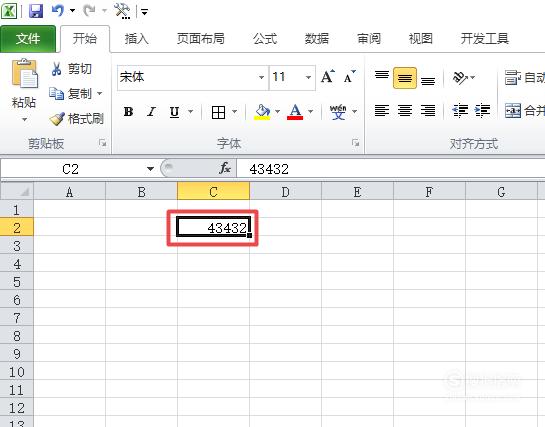Increase indent icon

(x=482, y=111)
